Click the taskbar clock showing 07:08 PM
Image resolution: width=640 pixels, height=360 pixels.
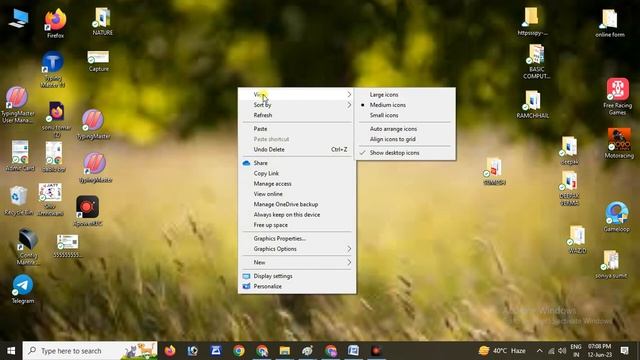(599, 351)
